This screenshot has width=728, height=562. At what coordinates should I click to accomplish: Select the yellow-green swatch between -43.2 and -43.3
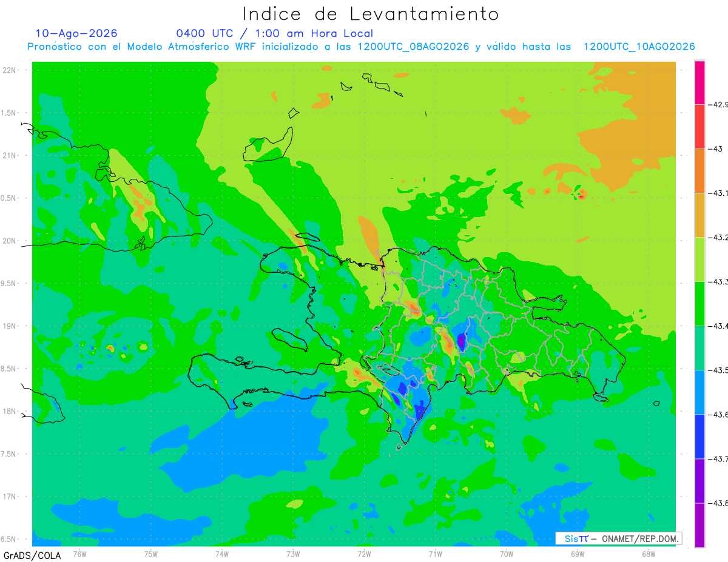[699, 259]
